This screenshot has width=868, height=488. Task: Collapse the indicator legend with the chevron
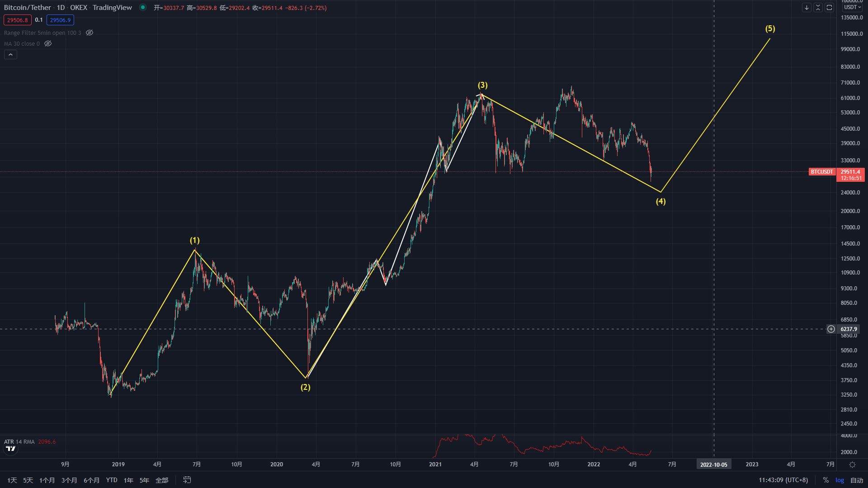pos(10,54)
